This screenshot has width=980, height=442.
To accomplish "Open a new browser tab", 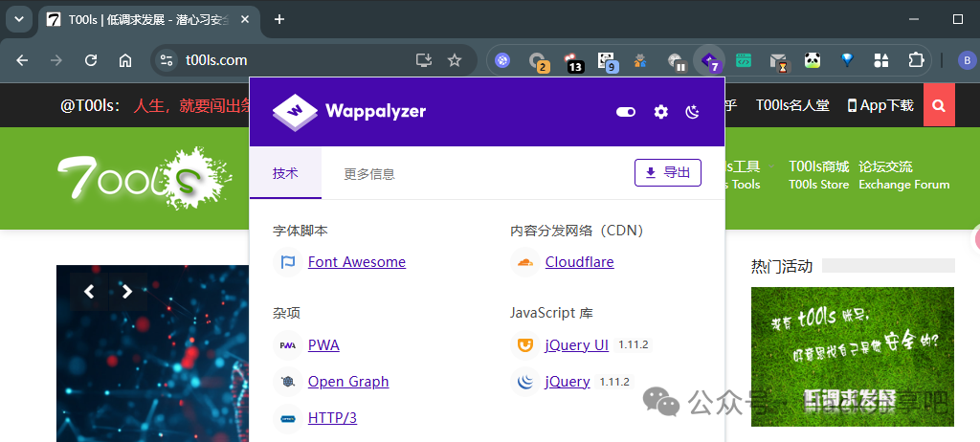I will point(279,19).
